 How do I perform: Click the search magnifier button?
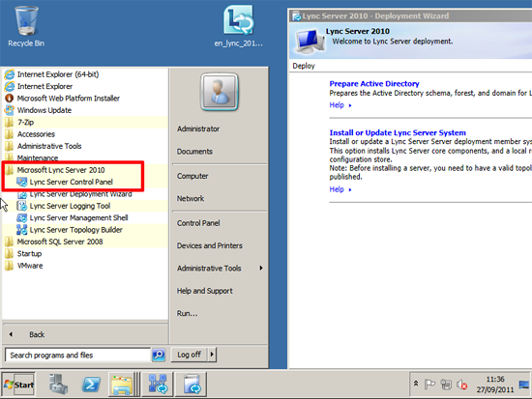coord(159,356)
